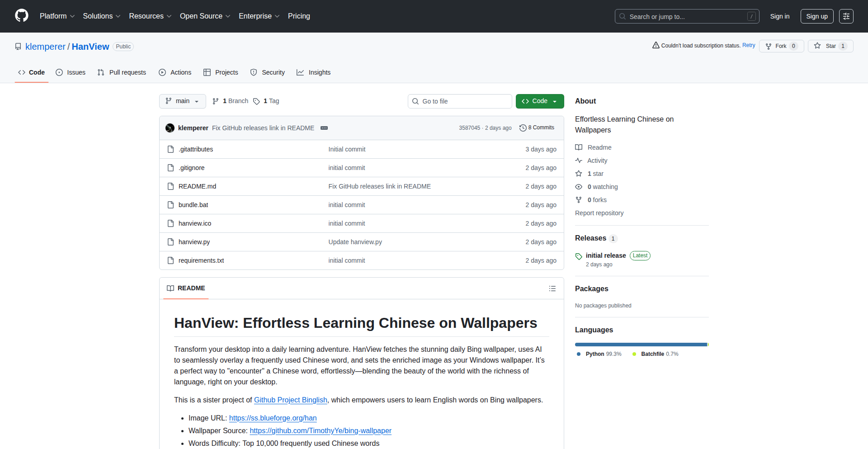Expand the green Code dropdown button
Screen dimensions: 868x449
540,101
